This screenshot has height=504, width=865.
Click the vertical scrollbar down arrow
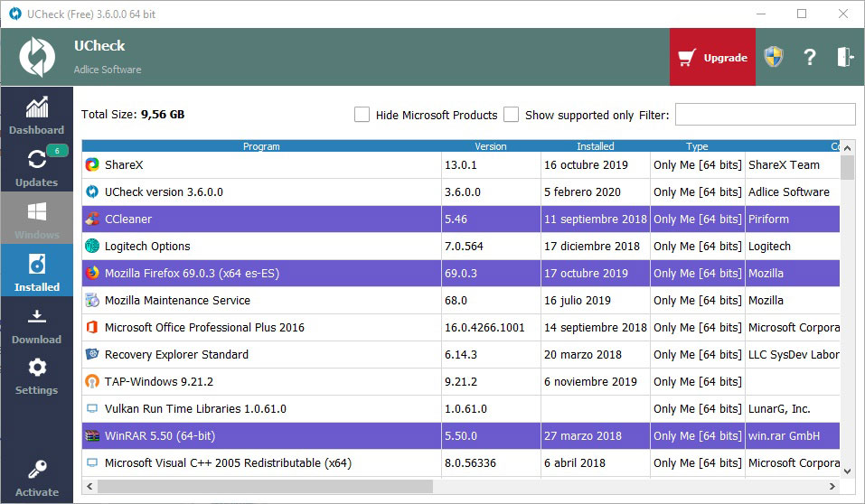tap(847, 471)
